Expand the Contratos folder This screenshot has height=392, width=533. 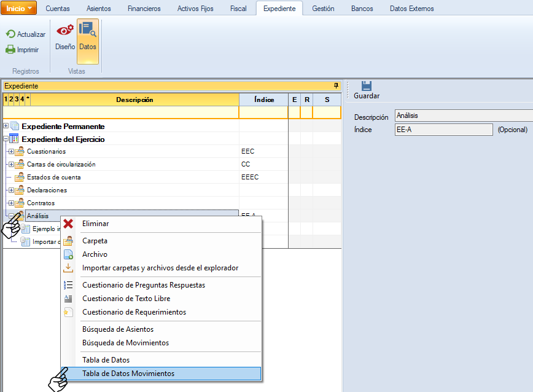[x=11, y=203]
